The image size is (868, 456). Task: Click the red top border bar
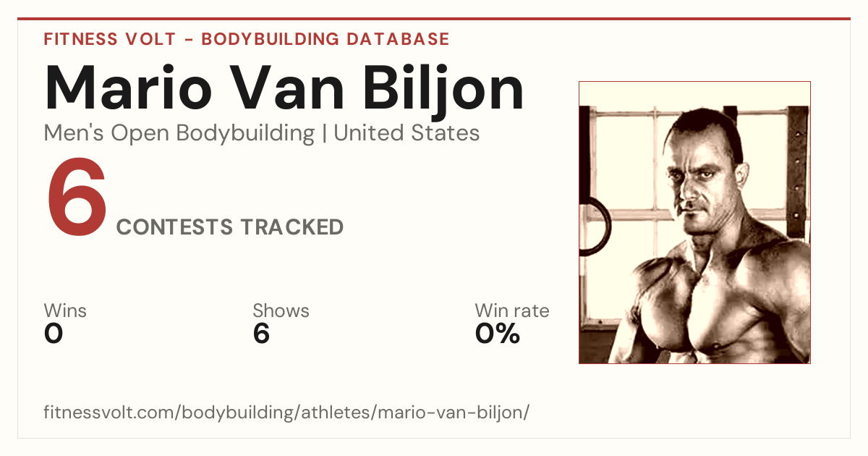[434, 19]
